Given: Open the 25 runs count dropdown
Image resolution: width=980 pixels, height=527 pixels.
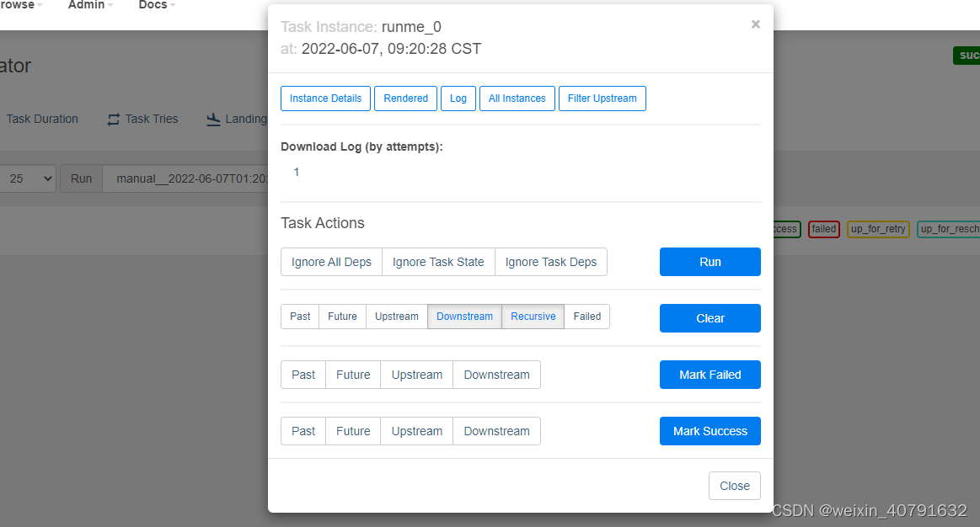Looking at the screenshot, I should click(28, 178).
